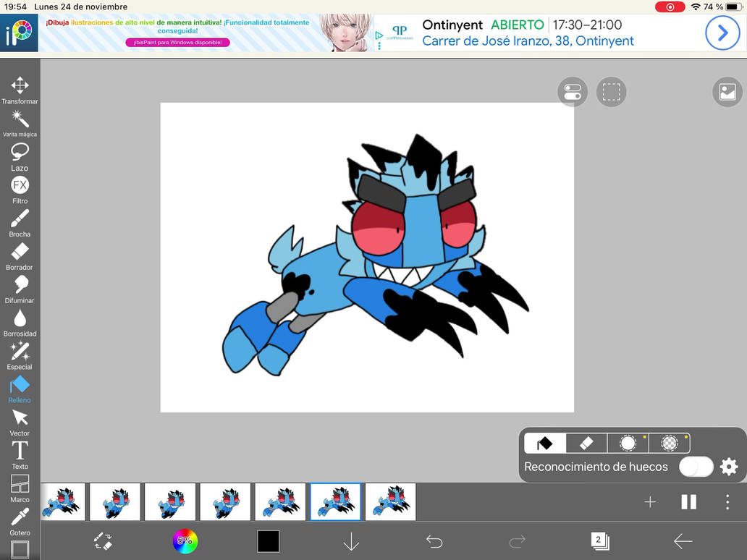Pick the Gotero eyedropper tool

pyautogui.click(x=20, y=522)
